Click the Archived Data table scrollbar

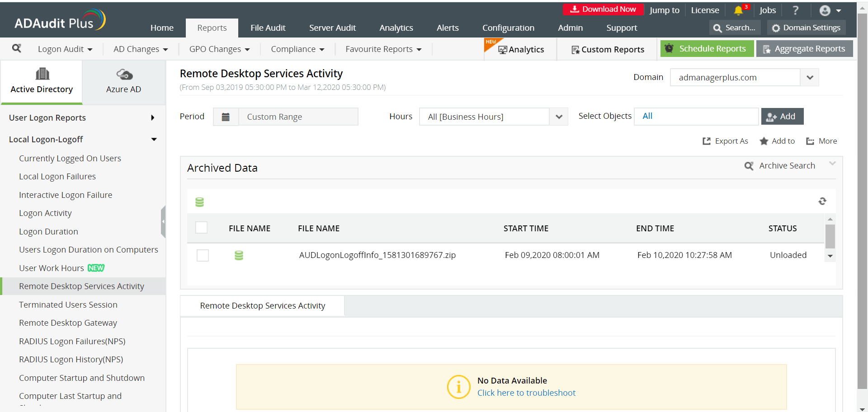point(830,238)
